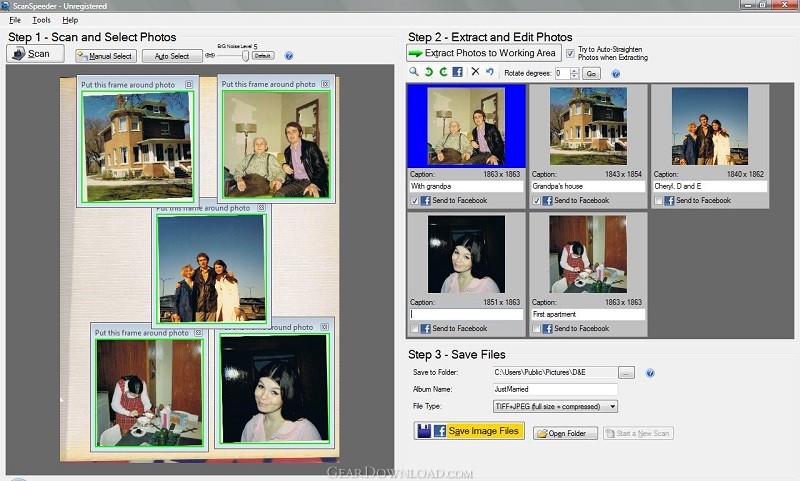
Task: Delete selected photo with X icon
Action: pos(475,71)
